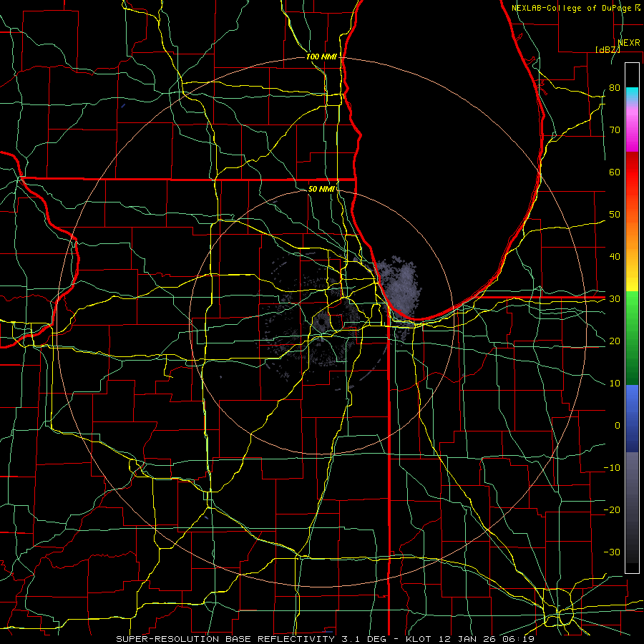Viewport: 644px width, 644px height.
Task: Click the 40 value on the dBZ scale
Action: [x=615, y=257]
